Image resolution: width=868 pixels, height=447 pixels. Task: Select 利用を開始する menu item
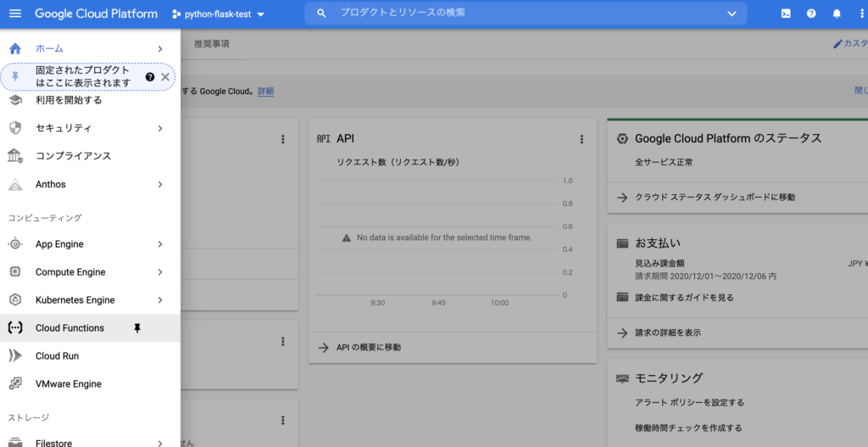90,100
